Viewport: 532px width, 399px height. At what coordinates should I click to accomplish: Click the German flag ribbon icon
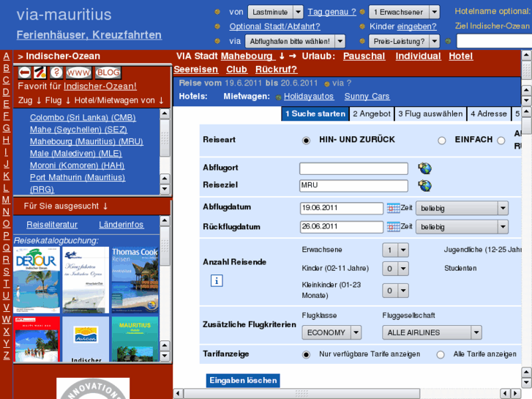click(40, 72)
